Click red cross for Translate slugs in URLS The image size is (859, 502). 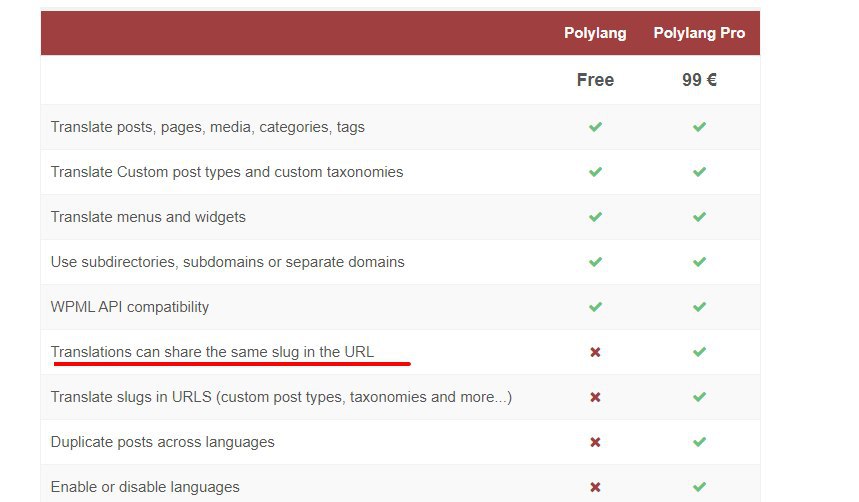pos(595,397)
